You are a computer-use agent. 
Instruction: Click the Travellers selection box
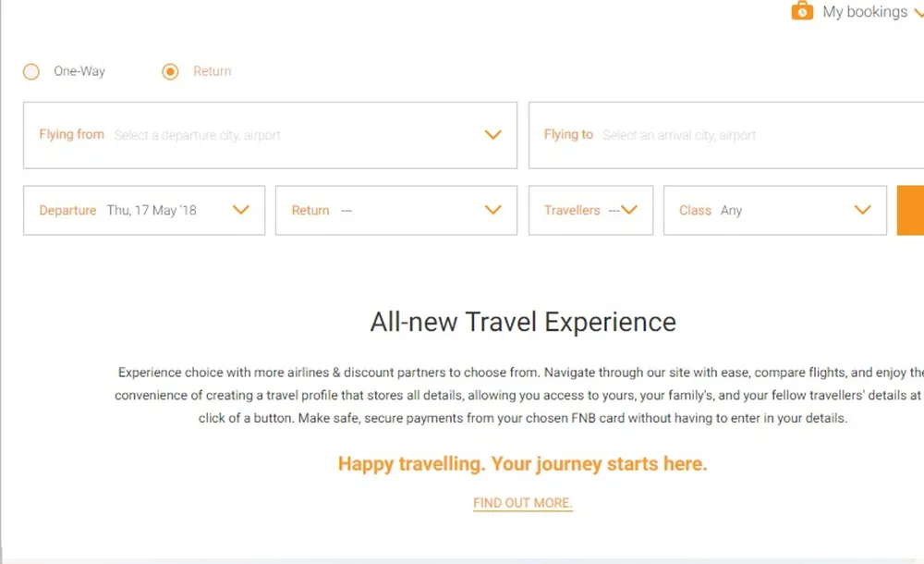pyautogui.click(x=582, y=211)
